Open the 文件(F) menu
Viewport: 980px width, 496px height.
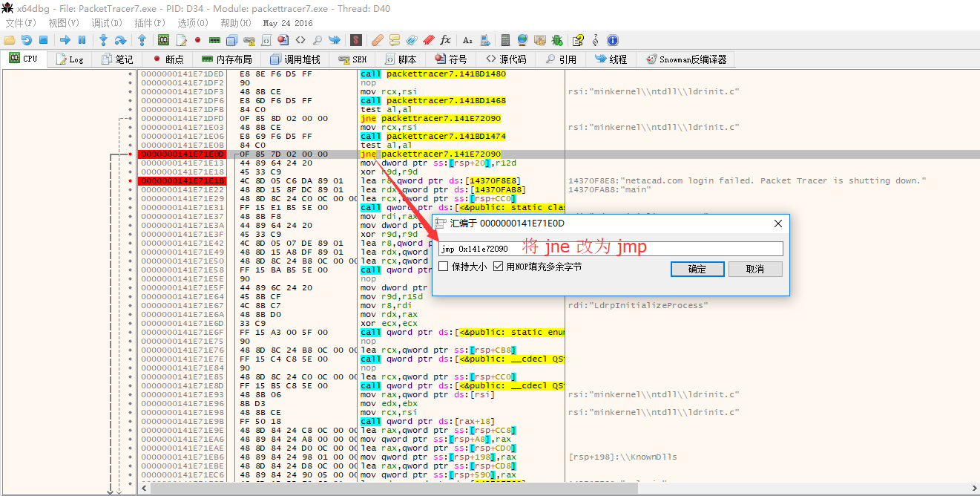(21, 23)
